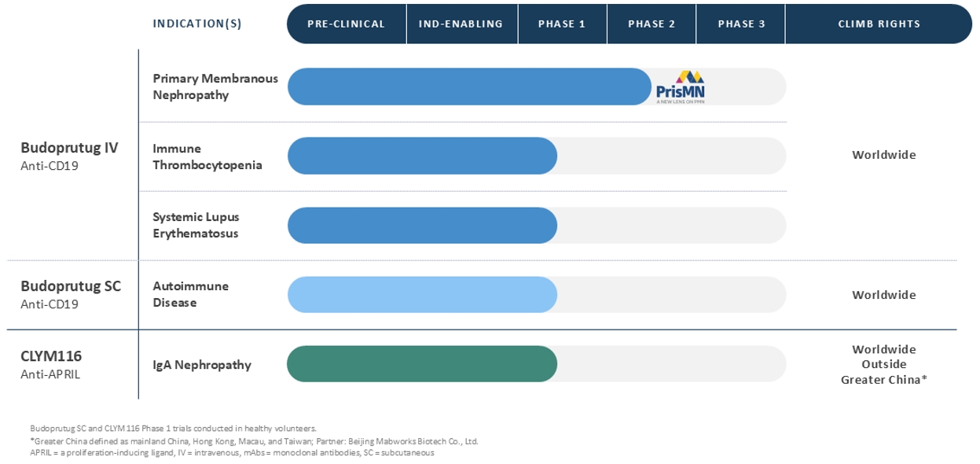Image resolution: width=980 pixels, height=464 pixels.
Task: Click the Primary Membranous Nephropathy progress bar
Action: (468, 87)
